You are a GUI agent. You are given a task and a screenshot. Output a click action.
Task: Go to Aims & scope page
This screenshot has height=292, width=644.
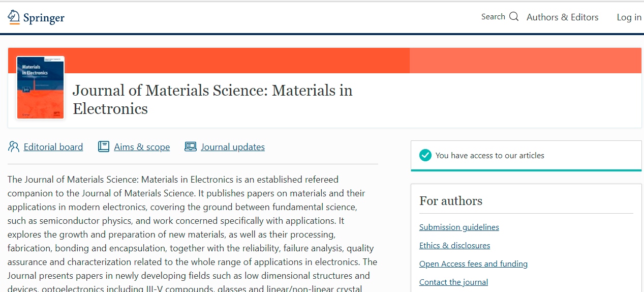pyautogui.click(x=142, y=147)
